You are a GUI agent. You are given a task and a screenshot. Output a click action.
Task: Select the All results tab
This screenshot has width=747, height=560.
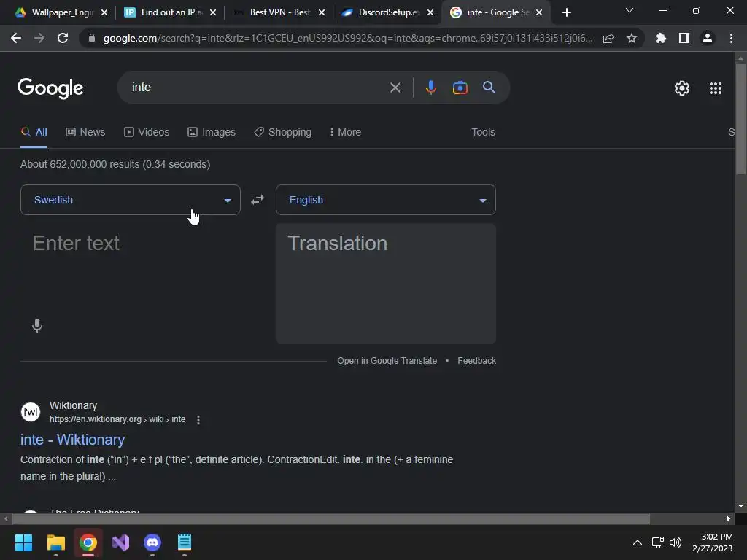pyautogui.click(x=34, y=133)
